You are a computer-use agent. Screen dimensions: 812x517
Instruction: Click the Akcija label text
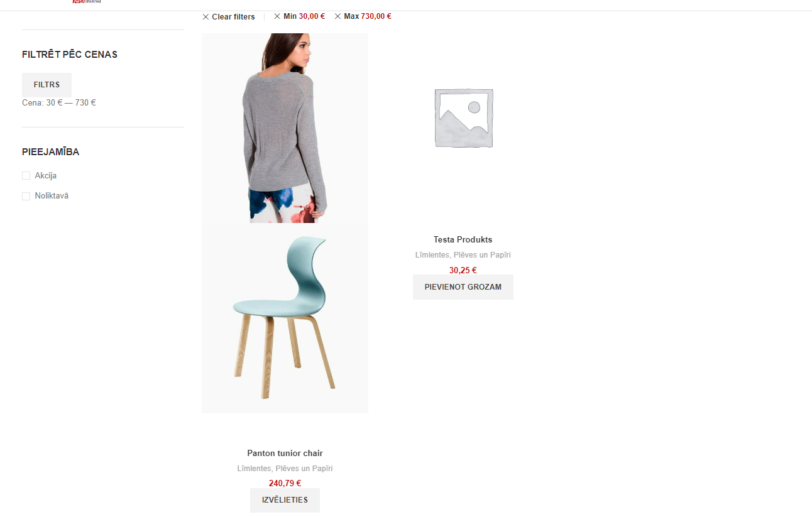46,176
